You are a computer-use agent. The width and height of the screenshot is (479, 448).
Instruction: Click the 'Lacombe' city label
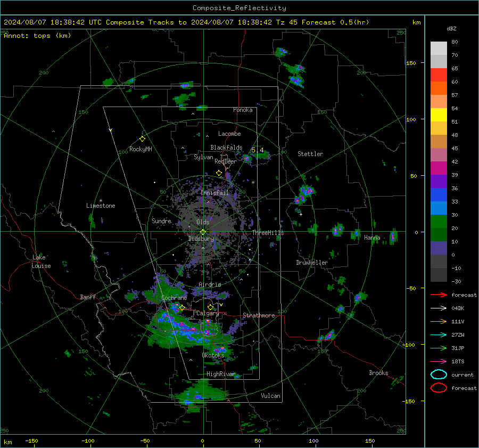pos(229,134)
